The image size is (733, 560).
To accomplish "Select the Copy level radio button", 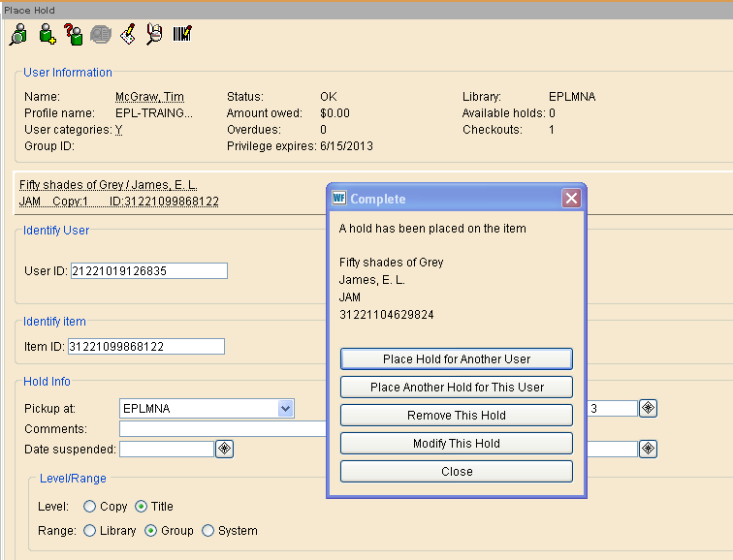I will (90, 506).
